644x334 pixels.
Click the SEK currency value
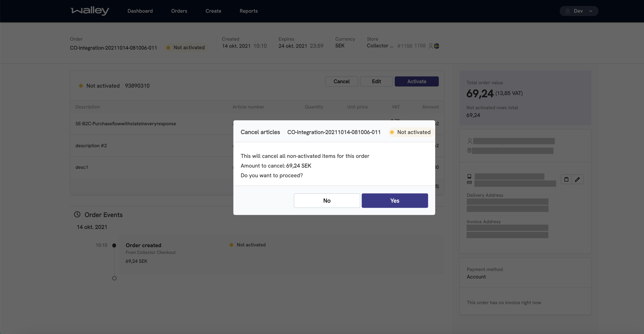(340, 46)
